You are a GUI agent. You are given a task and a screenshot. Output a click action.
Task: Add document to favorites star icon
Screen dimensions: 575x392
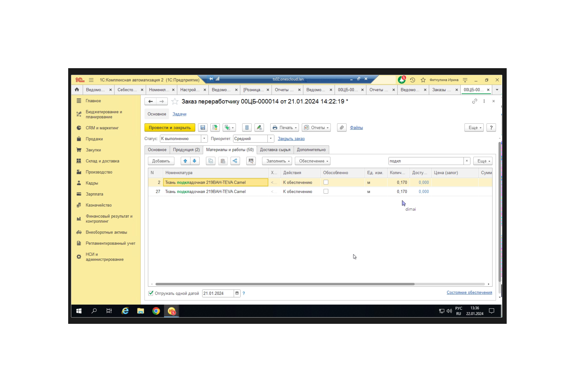tap(175, 101)
